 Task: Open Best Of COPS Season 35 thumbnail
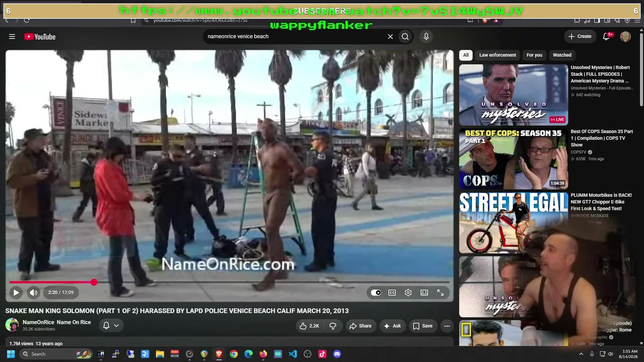tap(513, 158)
